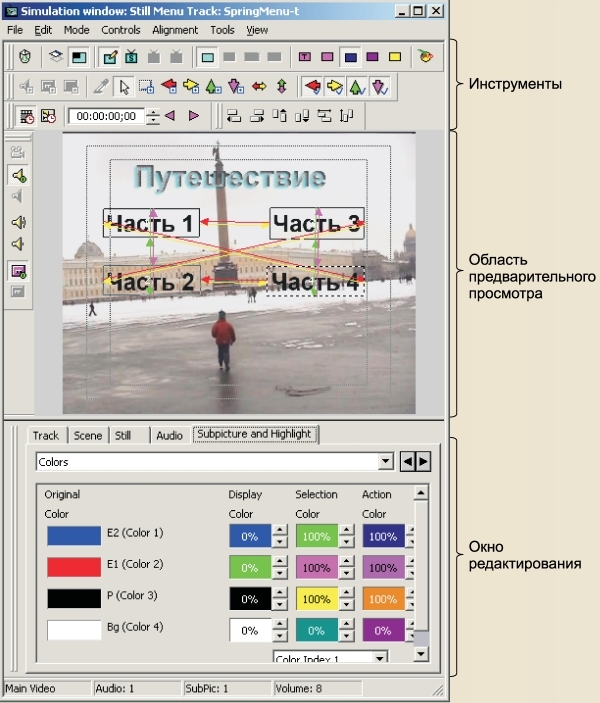Screen dimensions: 600x703
Task: Click the red E1 original color swatch
Action: [x=73, y=566]
